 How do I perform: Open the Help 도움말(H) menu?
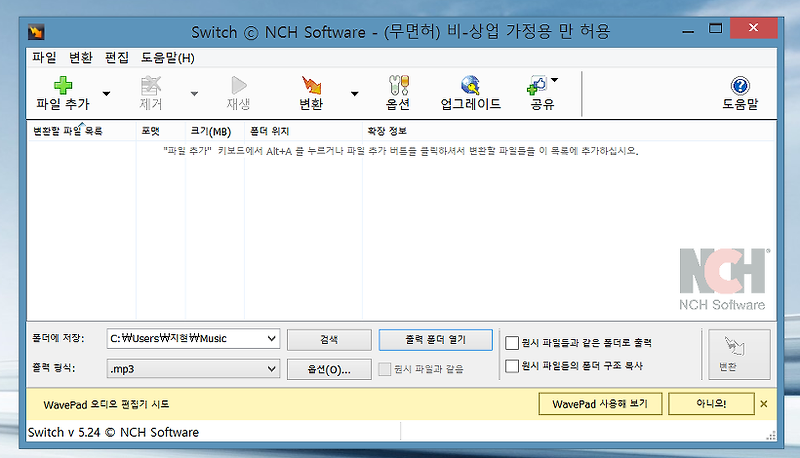[168, 58]
